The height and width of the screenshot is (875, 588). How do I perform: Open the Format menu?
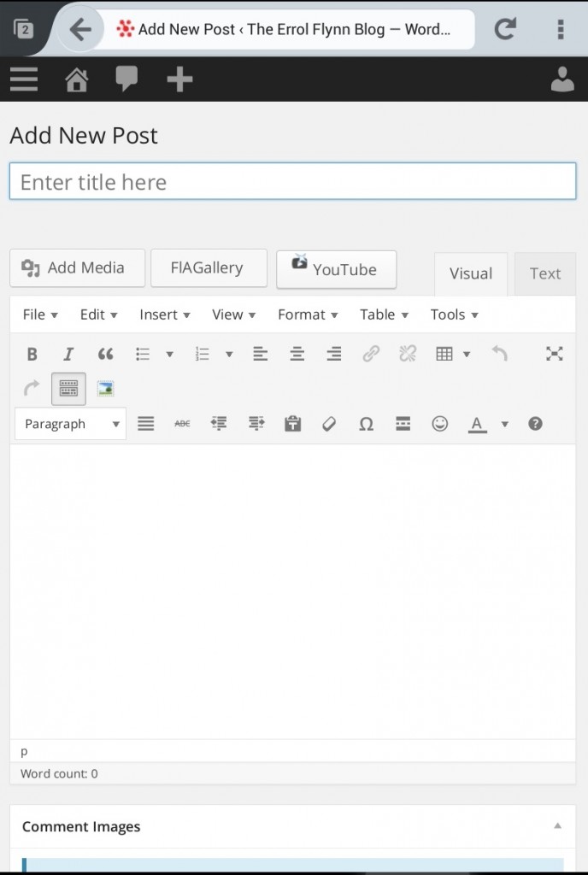pos(308,314)
